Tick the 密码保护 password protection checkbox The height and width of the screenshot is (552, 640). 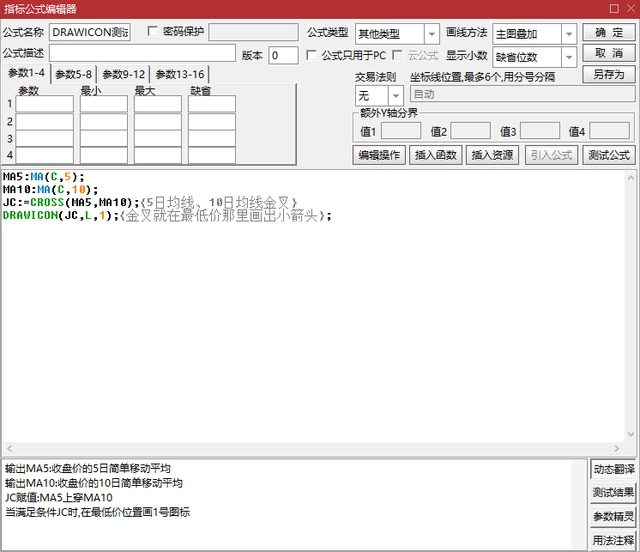pyautogui.click(x=153, y=31)
